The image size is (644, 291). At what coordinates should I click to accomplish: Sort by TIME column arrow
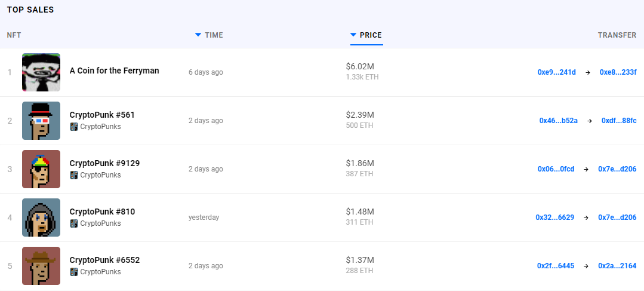coord(198,35)
